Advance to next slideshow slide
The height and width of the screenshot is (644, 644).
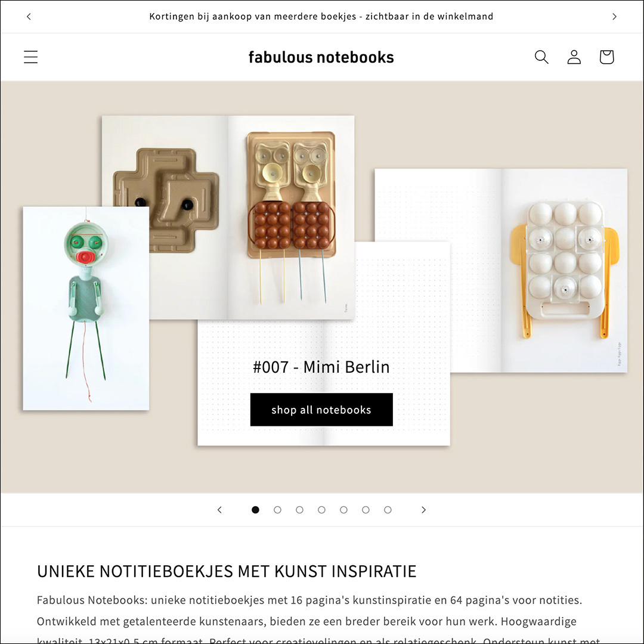[x=423, y=510]
